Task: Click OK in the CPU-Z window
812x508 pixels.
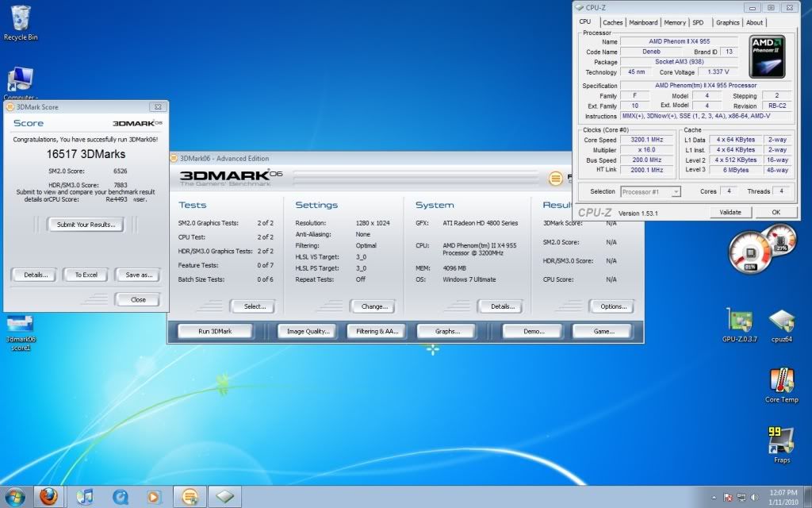Action: coord(776,212)
